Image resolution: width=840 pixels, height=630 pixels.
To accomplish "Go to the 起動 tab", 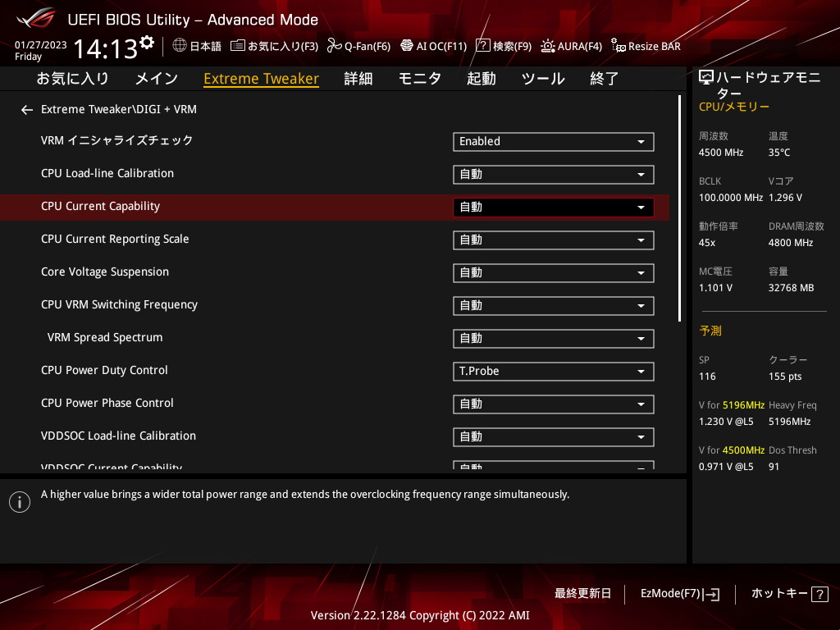I will click(481, 79).
